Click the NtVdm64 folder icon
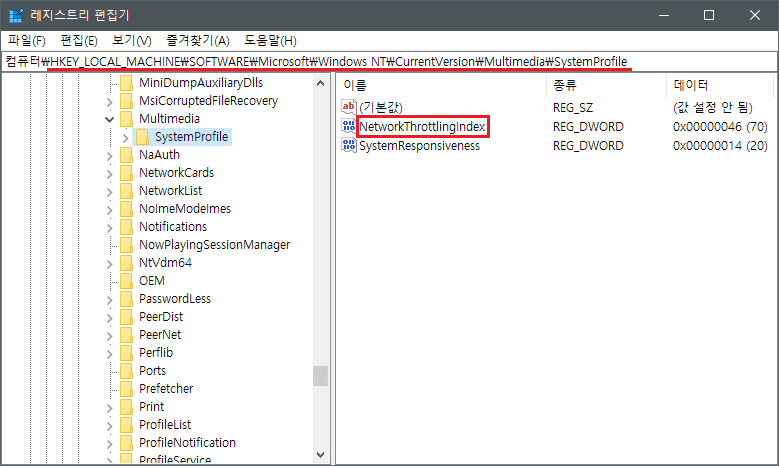Viewport: 779px width, 466px height. click(x=127, y=263)
